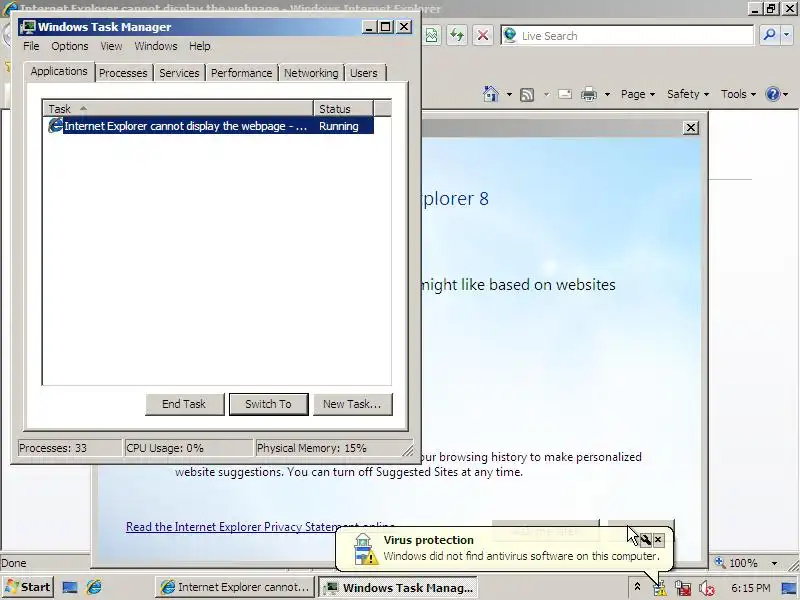Click the RSS feeds icon in IE
Image resolution: width=800 pixels, height=600 pixels.
coord(527,94)
